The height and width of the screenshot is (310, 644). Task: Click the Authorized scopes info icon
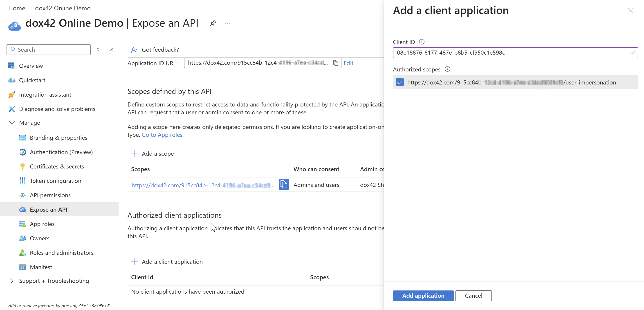coord(447,69)
